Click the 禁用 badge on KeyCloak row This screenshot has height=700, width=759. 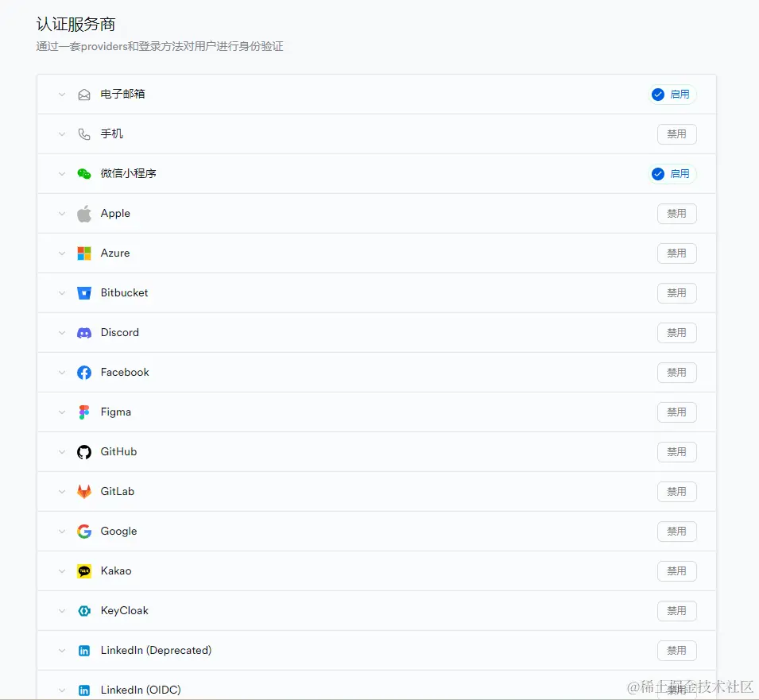(x=676, y=610)
